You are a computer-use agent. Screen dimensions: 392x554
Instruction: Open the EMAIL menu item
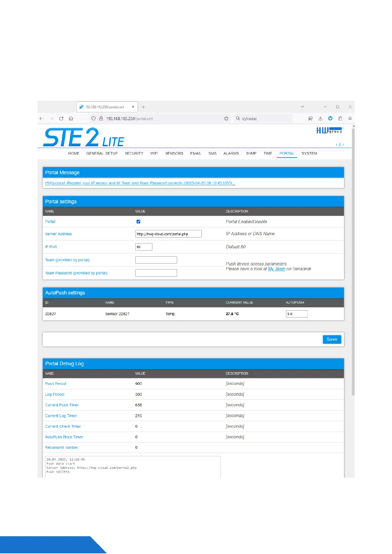point(196,154)
